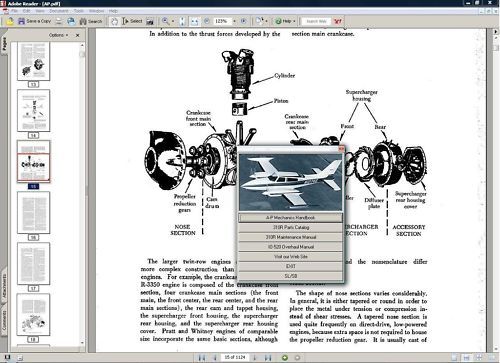Go to last page button

pos(268,358)
